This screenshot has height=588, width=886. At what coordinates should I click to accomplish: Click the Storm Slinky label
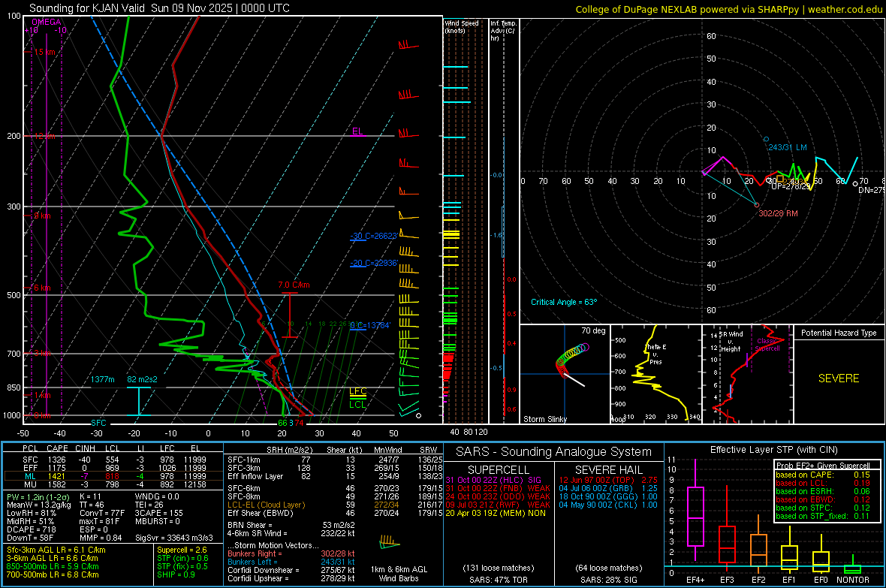point(544,419)
